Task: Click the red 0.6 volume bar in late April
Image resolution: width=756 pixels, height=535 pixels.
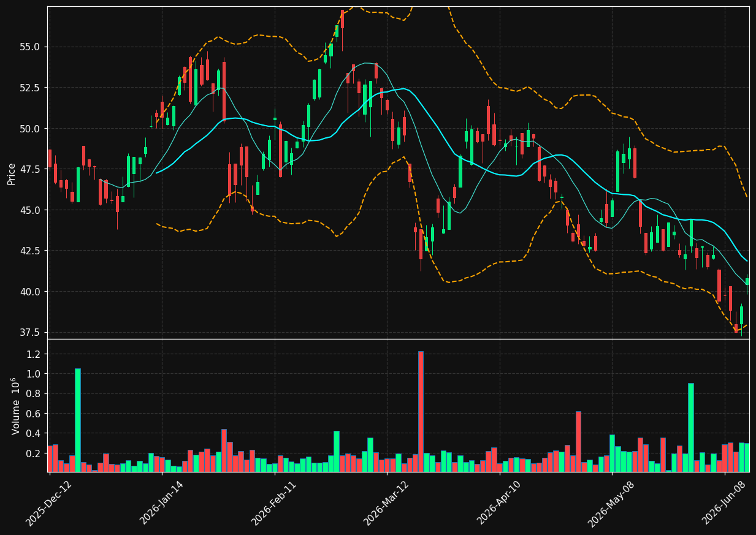Action: tap(578, 442)
